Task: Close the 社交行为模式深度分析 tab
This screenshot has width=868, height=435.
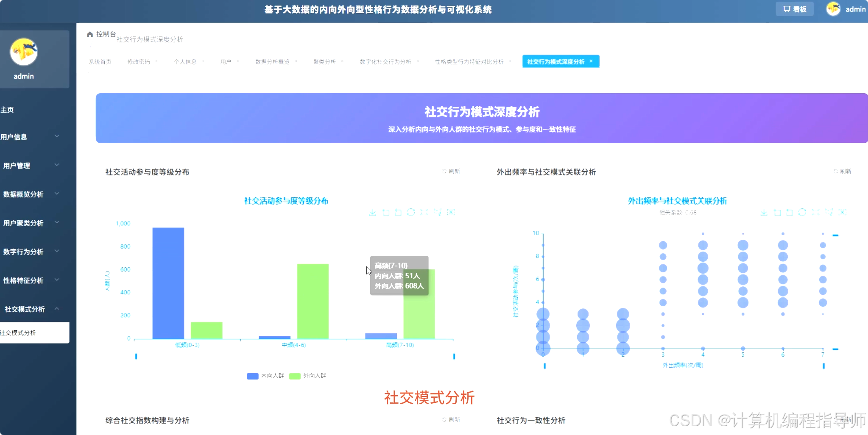Action: point(591,61)
